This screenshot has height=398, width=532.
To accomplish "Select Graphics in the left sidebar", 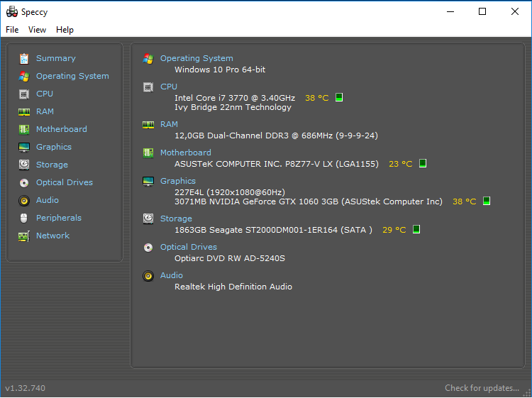I will point(54,147).
